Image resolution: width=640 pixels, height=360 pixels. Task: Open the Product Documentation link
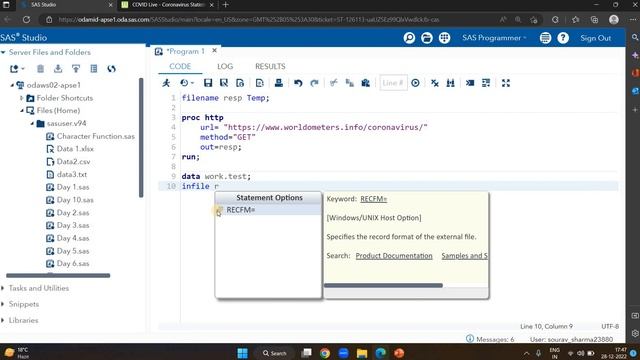coord(394,256)
